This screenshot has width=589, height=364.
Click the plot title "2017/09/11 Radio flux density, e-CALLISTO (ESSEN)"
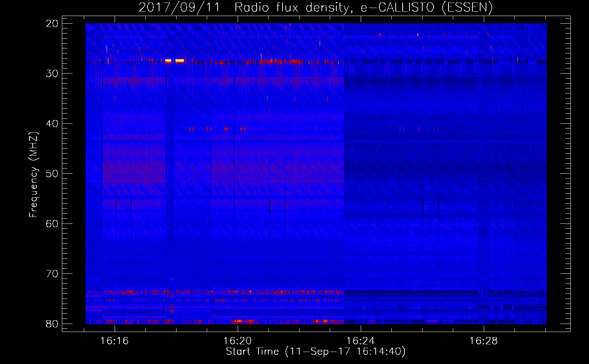coord(316,7)
